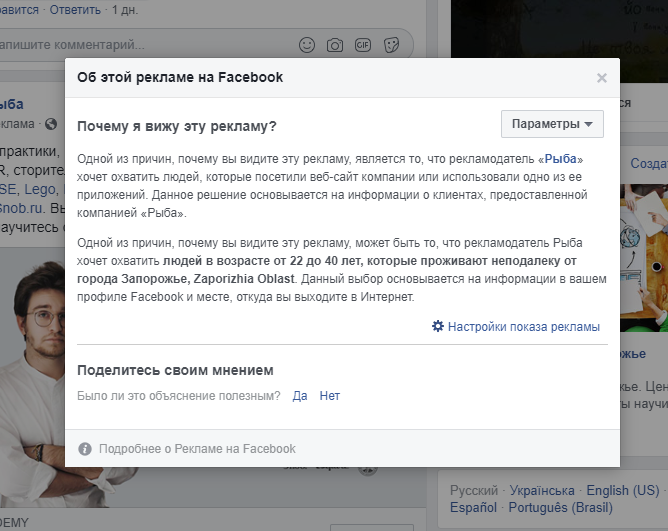Switch language to Español
The image size is (668, 531).
[473, 508]
